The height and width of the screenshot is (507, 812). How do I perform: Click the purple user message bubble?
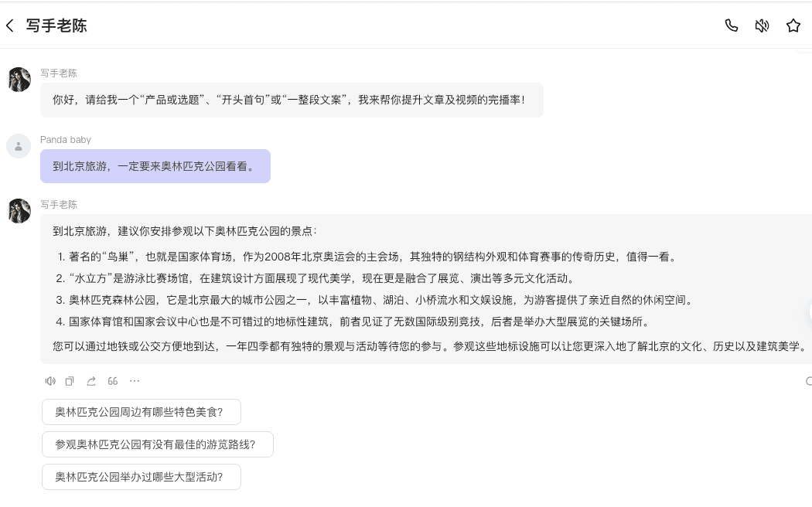click(155, 166)
